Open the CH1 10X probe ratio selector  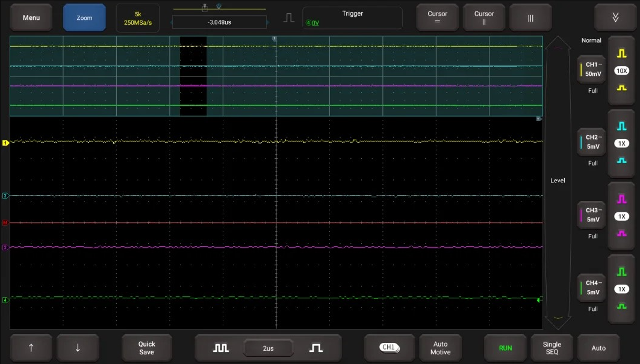tap(622, 71)
